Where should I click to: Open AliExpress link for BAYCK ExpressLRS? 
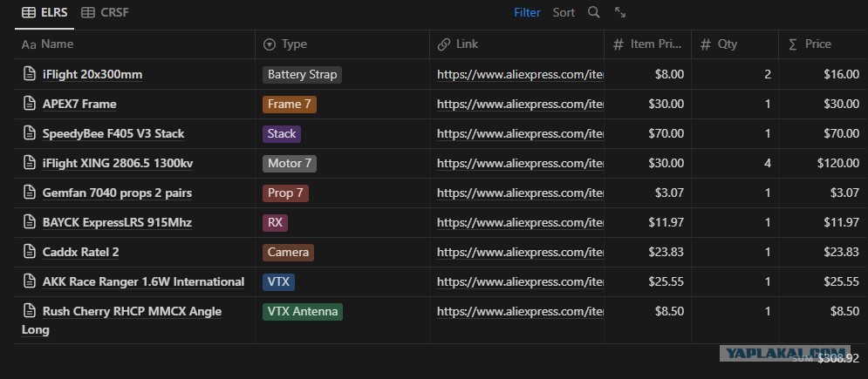(520, 223)
